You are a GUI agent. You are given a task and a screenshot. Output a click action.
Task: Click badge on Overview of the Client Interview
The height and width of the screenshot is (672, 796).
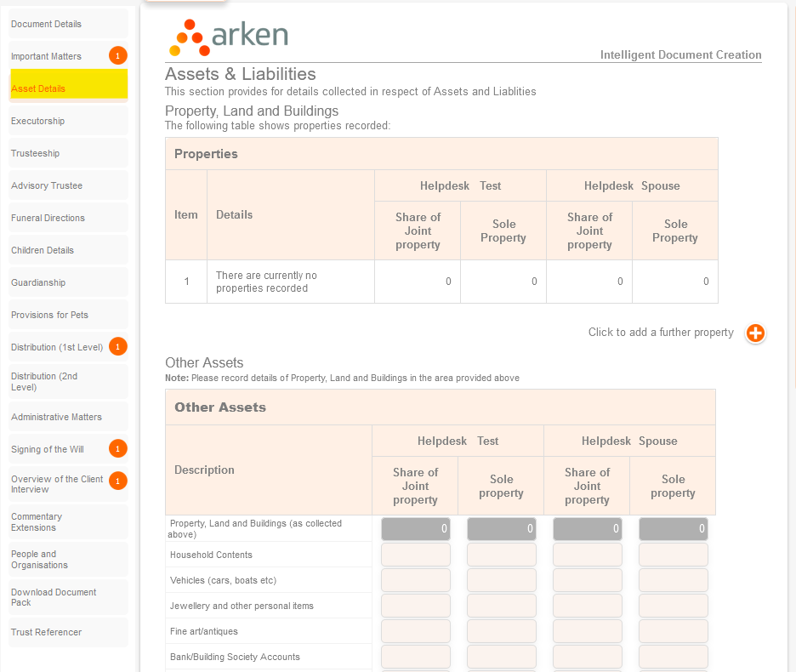[x=117, y=481]
